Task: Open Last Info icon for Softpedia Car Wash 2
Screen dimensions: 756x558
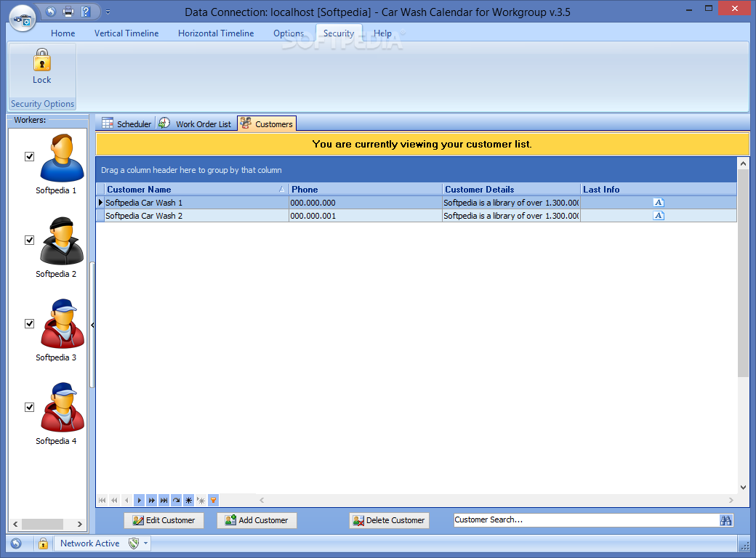Action: (x=659, y=215)
